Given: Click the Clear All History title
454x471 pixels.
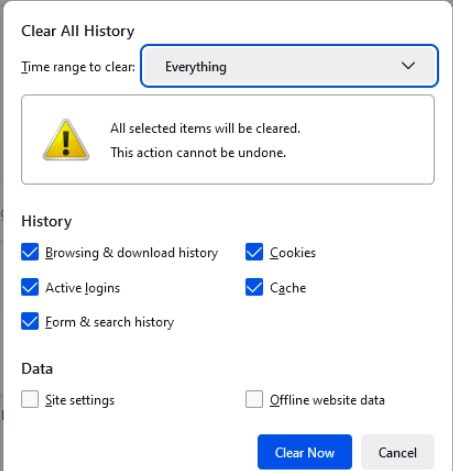Looking at the screenshot, I should 78,31.
